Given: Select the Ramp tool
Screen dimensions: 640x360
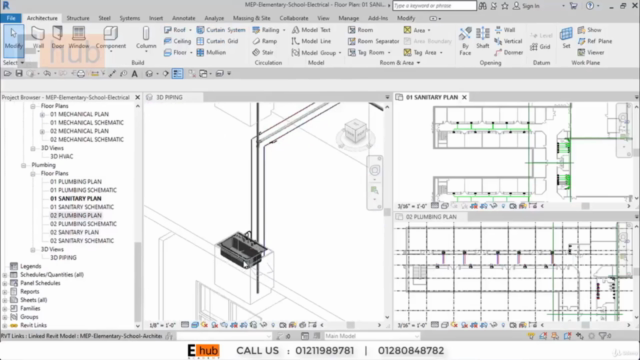Looking at the screenshot, I should (x=265, y=41).
